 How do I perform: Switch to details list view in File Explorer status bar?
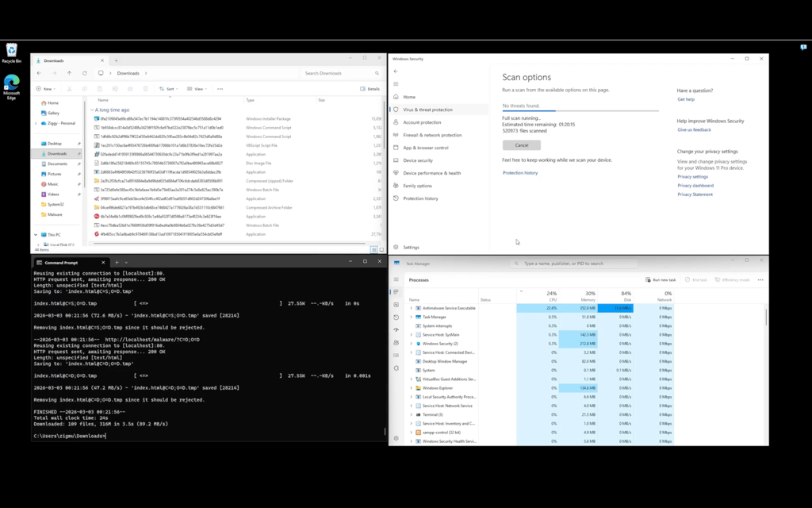click(x=373, y=250)
